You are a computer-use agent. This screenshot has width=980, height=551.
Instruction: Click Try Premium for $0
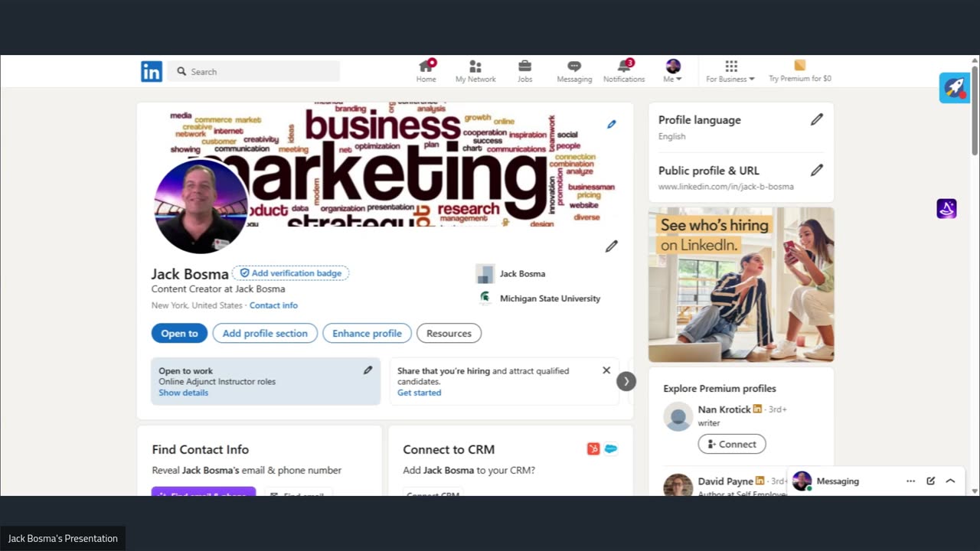[x=800, y=71]
